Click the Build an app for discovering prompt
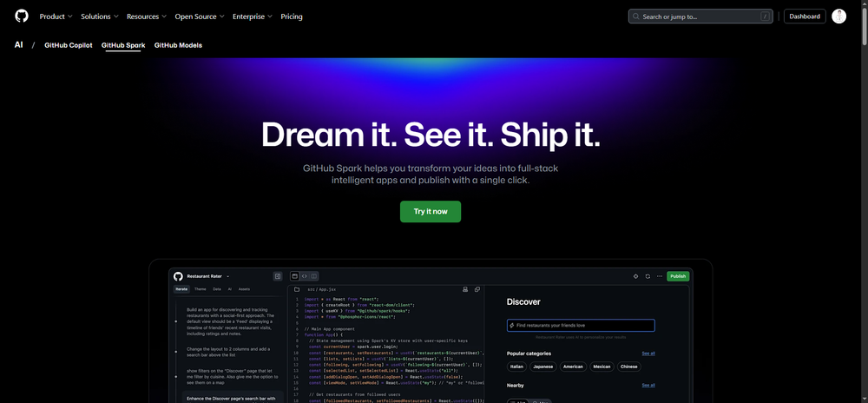Viewport: 868px width, 403px height. point(230,321)
